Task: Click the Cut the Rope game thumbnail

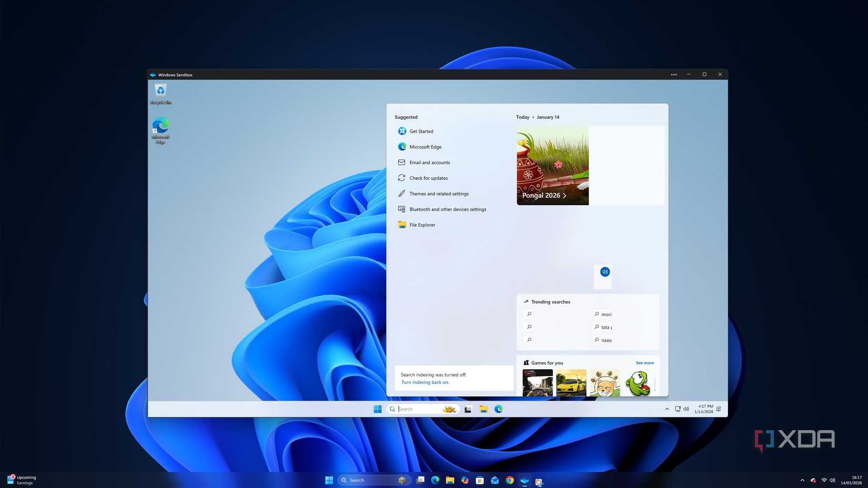Action: point(639,383)
